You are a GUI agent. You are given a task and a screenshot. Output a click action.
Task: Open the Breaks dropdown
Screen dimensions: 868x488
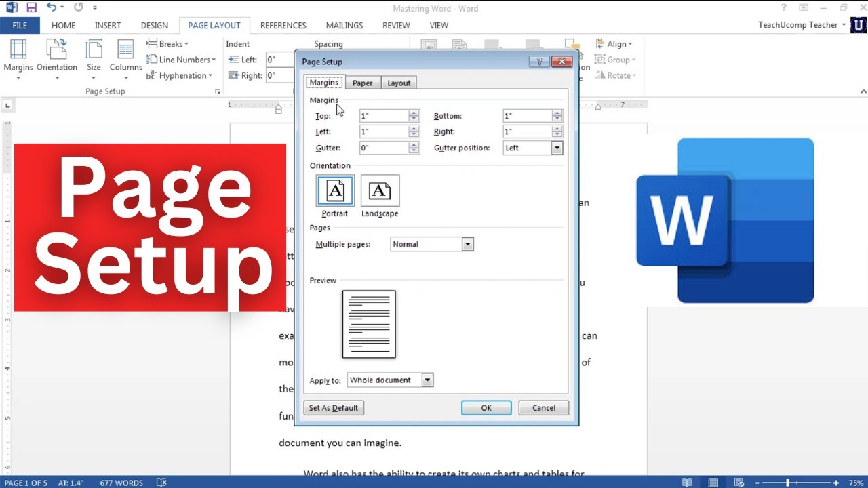coord(167,44)
